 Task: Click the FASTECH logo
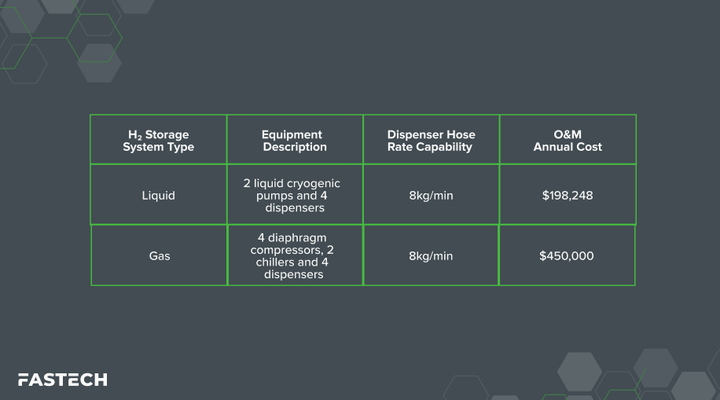click(62, 380)
